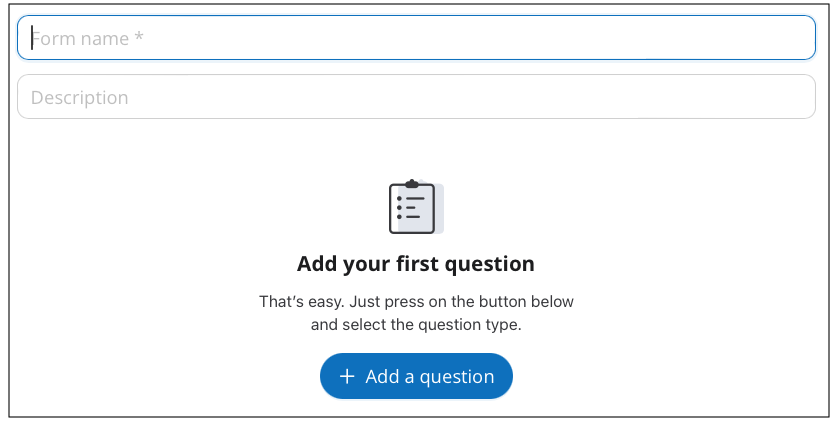Click the clip atop the clipboard icon
Image resolution: width=833 pixels, height=424 pixels.
(412, 184)
